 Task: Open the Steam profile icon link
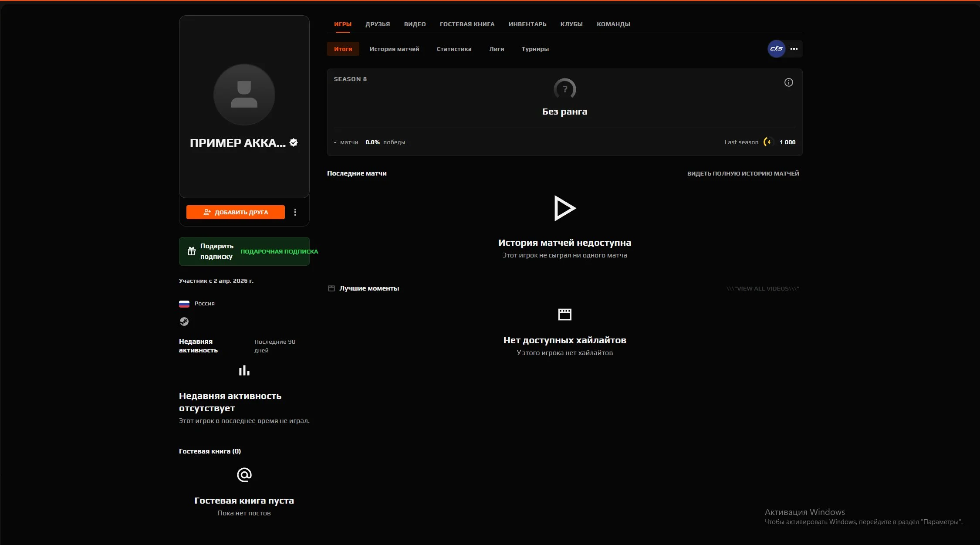(184, 322)
